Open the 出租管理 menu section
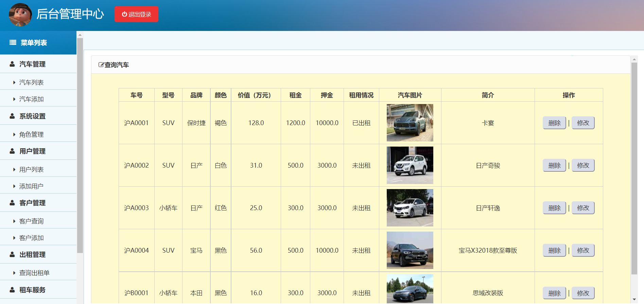This screenshot has width=644, height=304. coord(38,254)
